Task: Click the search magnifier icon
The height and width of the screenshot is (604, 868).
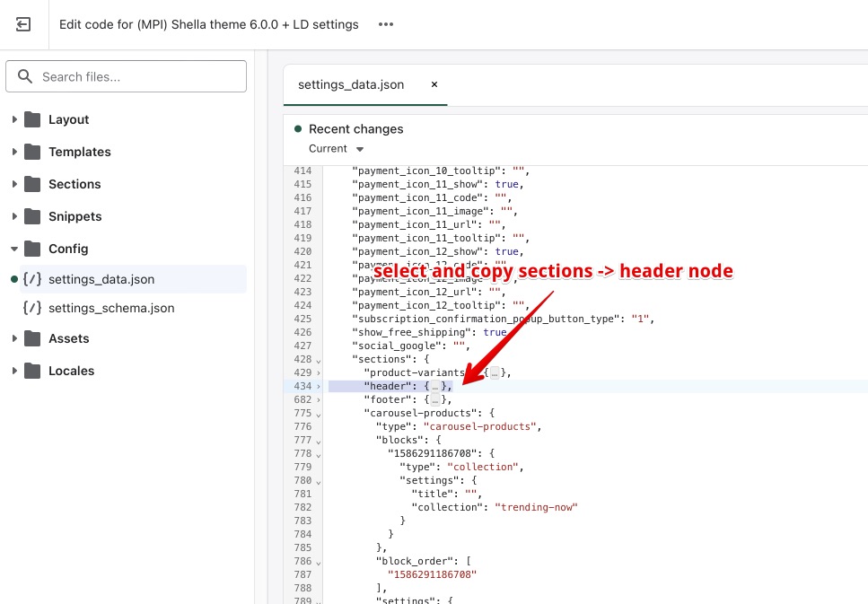Action: coord(25,76)
